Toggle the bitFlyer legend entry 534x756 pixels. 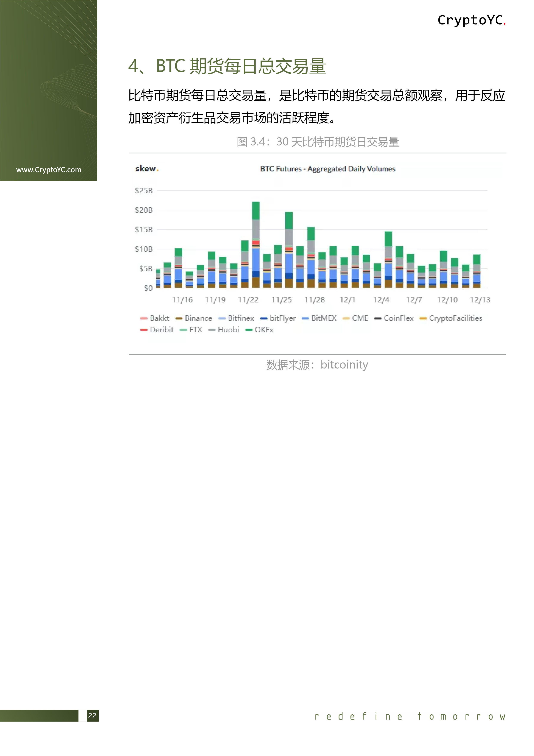(x=278, y=318)
